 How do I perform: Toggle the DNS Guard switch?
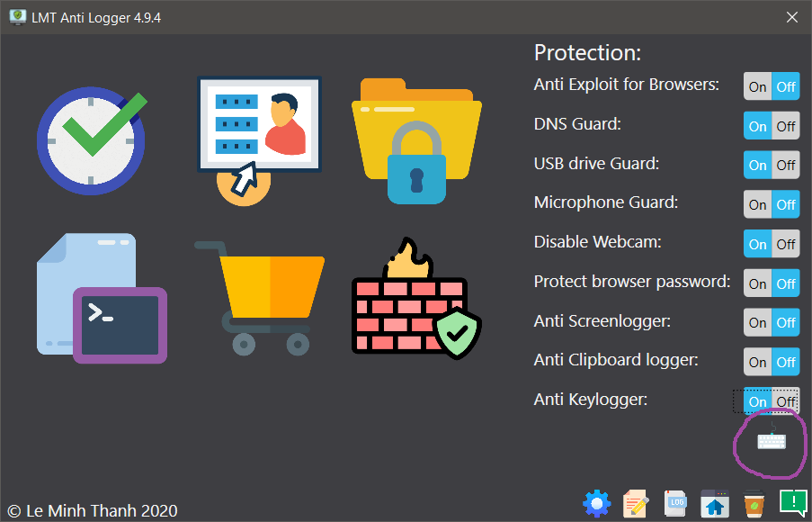coord(772,126)
